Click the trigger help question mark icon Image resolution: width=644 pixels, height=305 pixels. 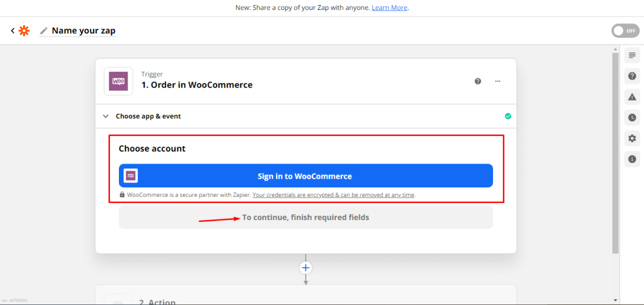(478, 81)
